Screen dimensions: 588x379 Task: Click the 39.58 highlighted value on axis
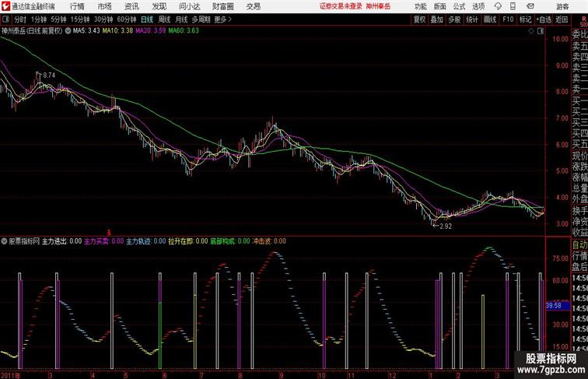pyautogui.click(x=557, y=306)
